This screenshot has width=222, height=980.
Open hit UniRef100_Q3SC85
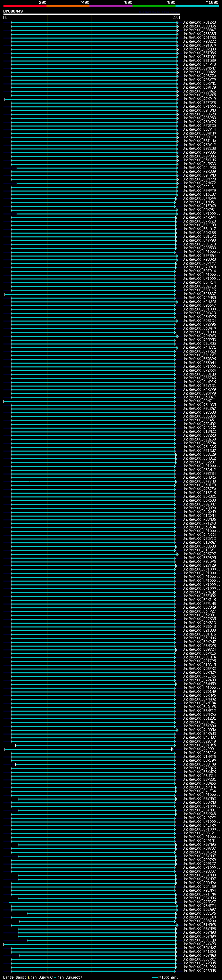199,34
